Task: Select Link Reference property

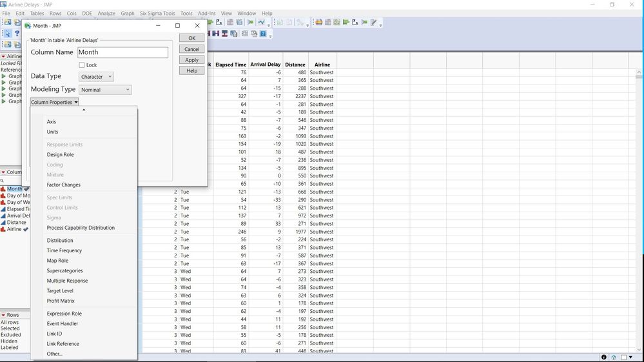Action: [63, 344]
